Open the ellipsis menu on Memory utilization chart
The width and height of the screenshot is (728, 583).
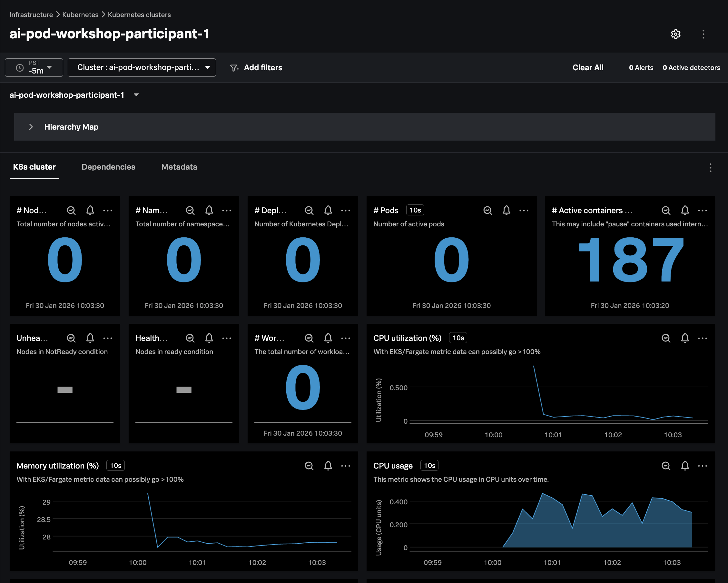tap(346, 465)
